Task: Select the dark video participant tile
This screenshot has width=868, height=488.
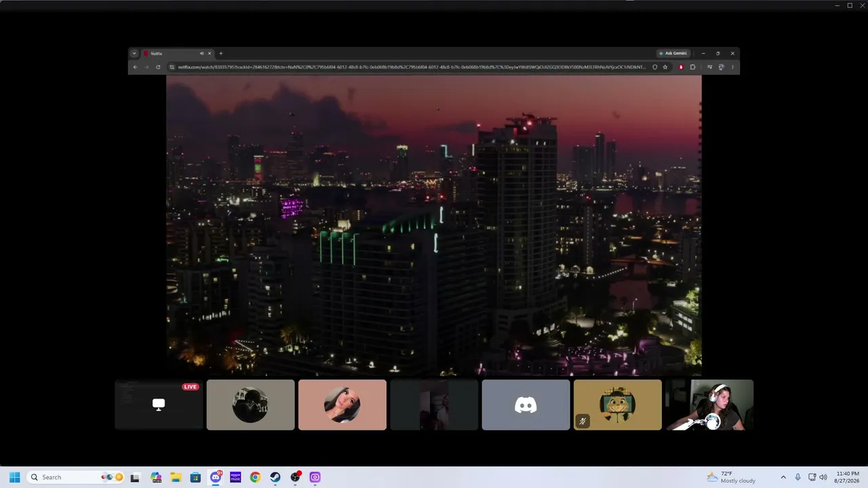Action: click(x=434, y=405)
